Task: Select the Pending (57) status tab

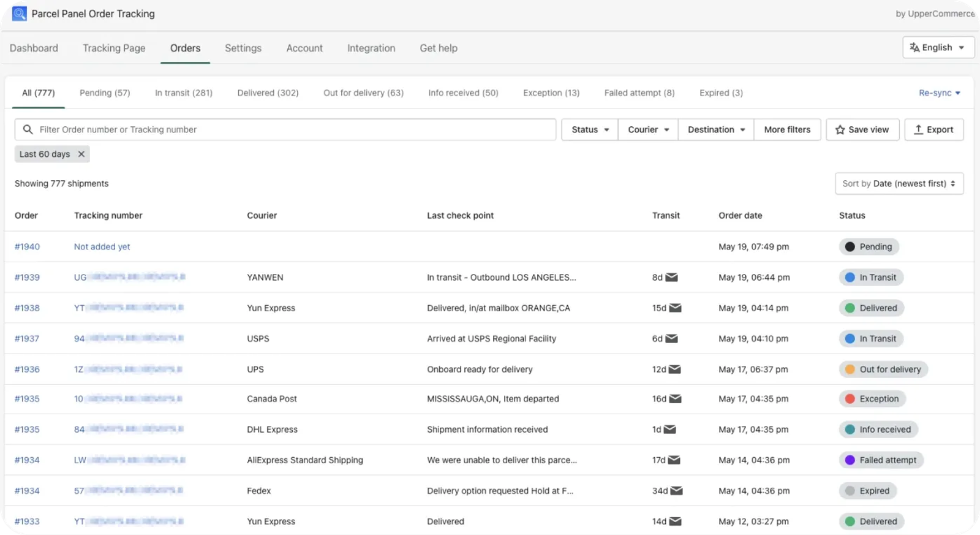Action: tap(105, 93)
